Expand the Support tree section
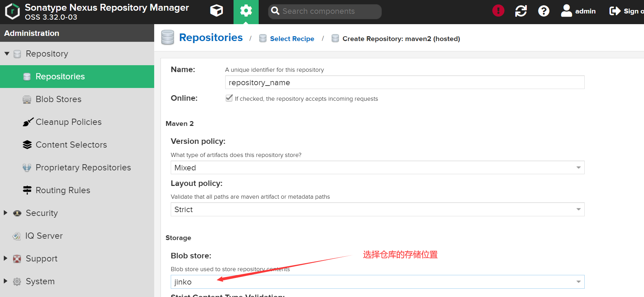The width and height of the screenshot is (644, 297). 6,258
